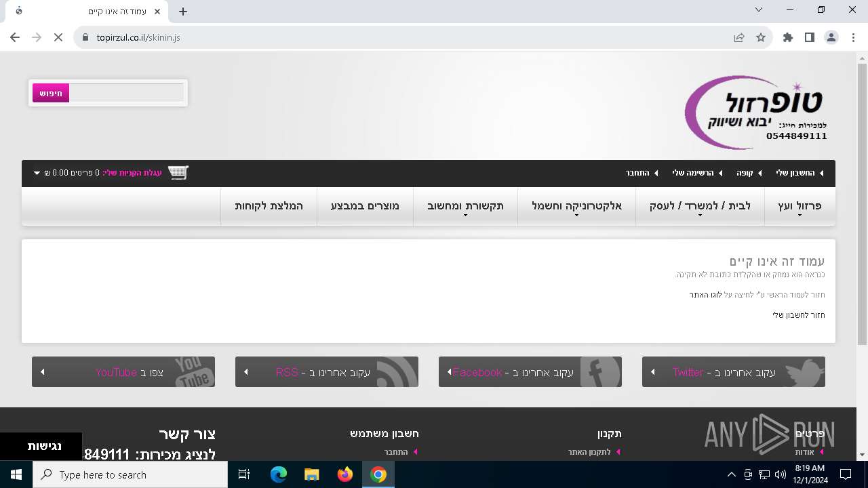This screenshot has width=868, height=488.
Task: Click the נגישות accessibility button
Action: [x=42, y=446]
